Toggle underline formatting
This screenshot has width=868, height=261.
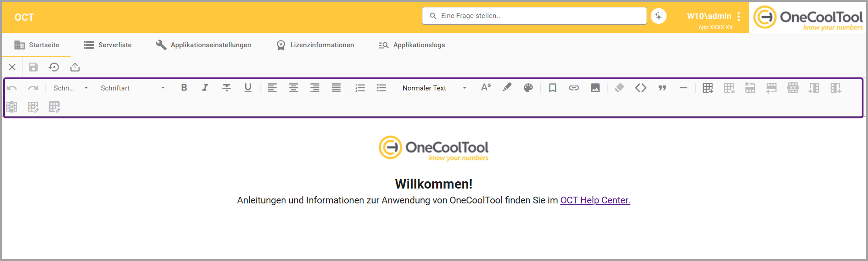(248, 88)
